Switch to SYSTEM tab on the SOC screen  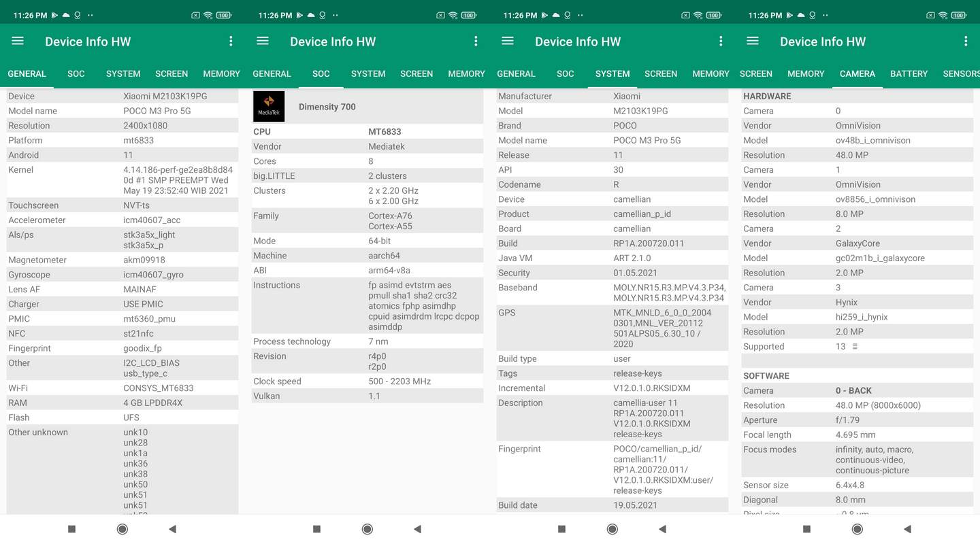click(x=368, y=73)
